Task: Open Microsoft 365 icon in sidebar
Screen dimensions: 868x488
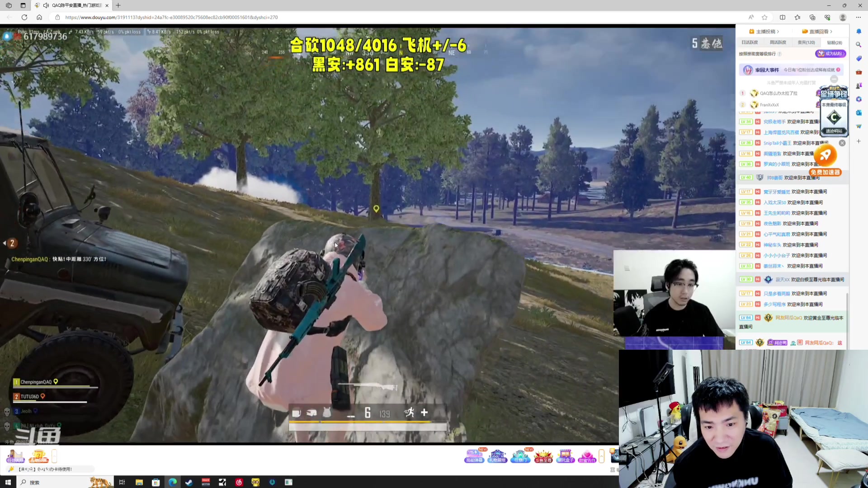Action: point(859,99)
